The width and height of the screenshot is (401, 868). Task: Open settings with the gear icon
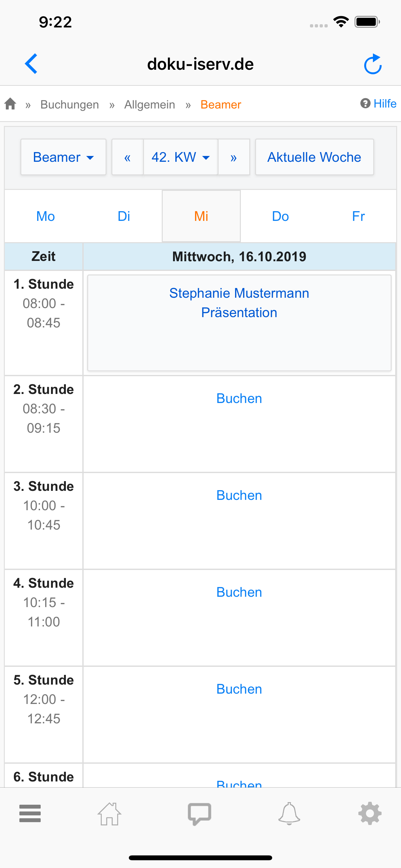click(370, 813)
